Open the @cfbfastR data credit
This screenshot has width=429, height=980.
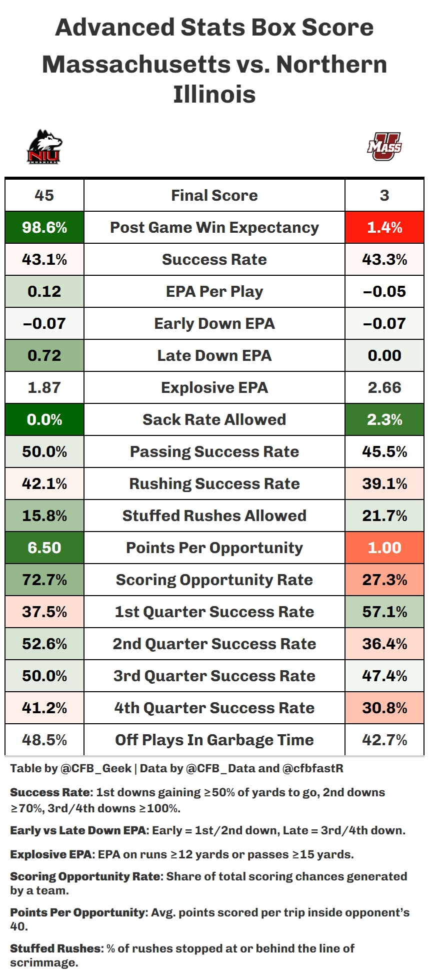point(312,768)
